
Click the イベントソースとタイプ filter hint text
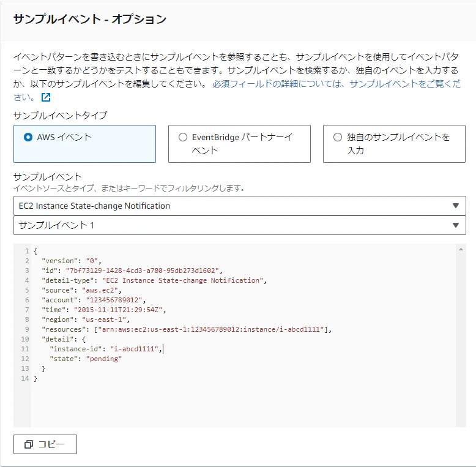pyautogui.click(x=129, y=189)
